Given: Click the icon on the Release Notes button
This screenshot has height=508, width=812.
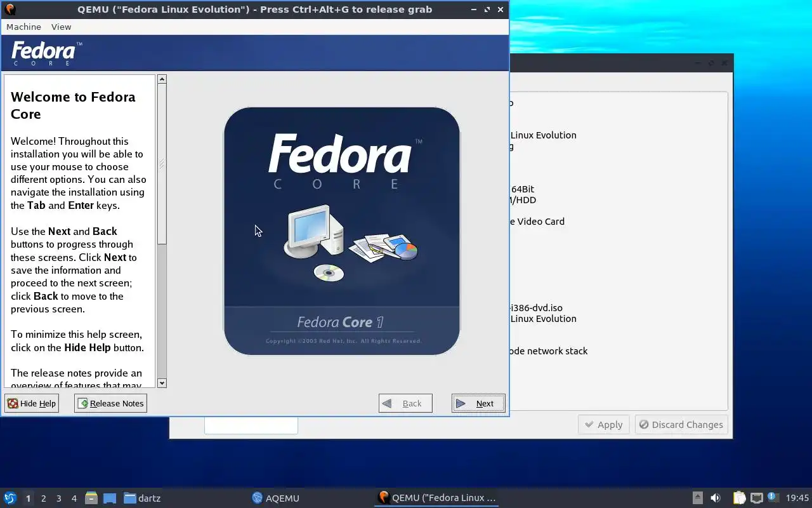Looking at the screenshot, I should pyautogui.click(x=83, y=403).
